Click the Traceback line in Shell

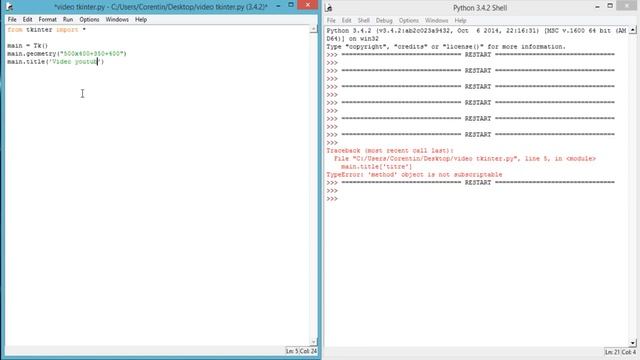390,151
